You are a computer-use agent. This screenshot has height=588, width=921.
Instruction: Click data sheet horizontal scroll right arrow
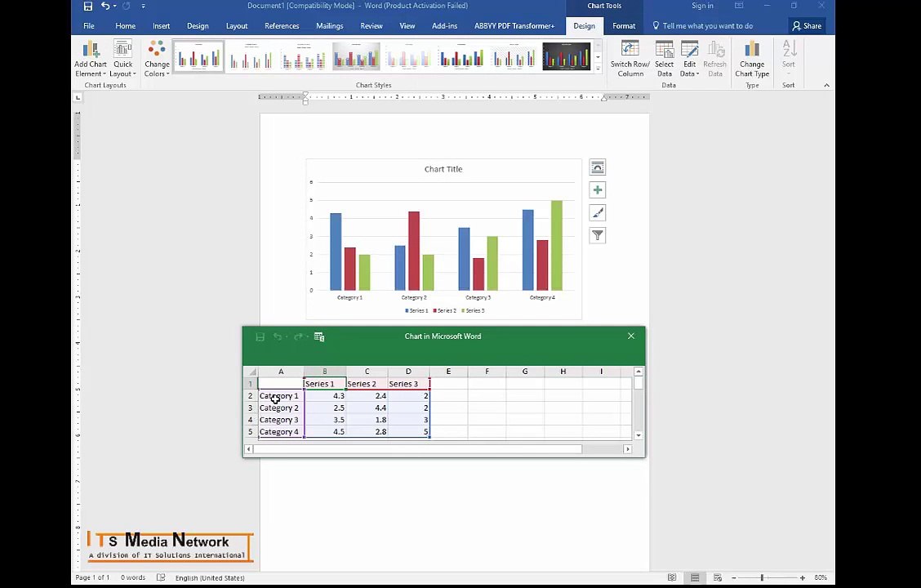(x=627, y=449)
